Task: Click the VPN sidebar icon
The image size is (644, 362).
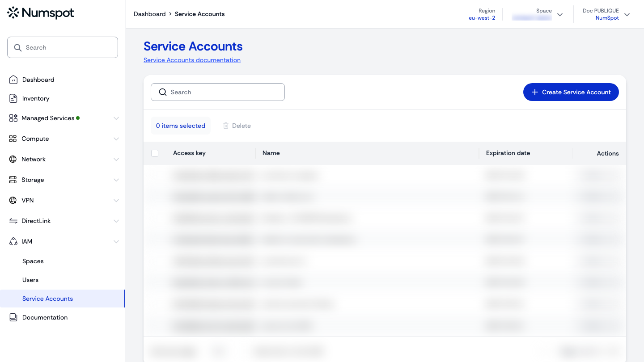Action: (13, 200)
